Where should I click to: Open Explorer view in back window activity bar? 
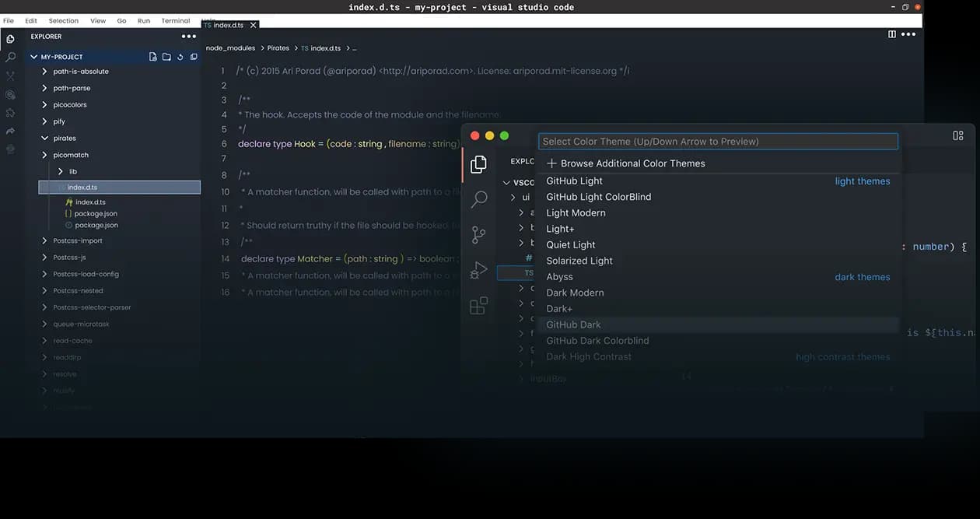[10, 39]
